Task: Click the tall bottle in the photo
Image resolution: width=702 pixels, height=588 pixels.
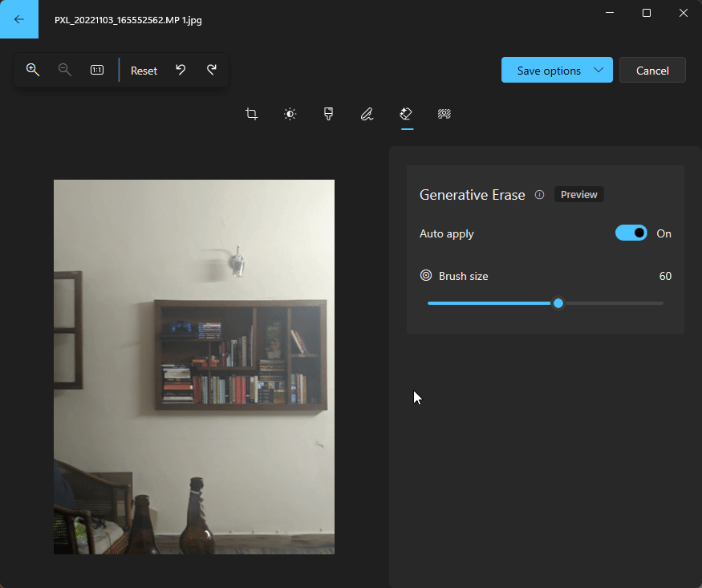Action: pyautogui.click(x=197, y=516)
